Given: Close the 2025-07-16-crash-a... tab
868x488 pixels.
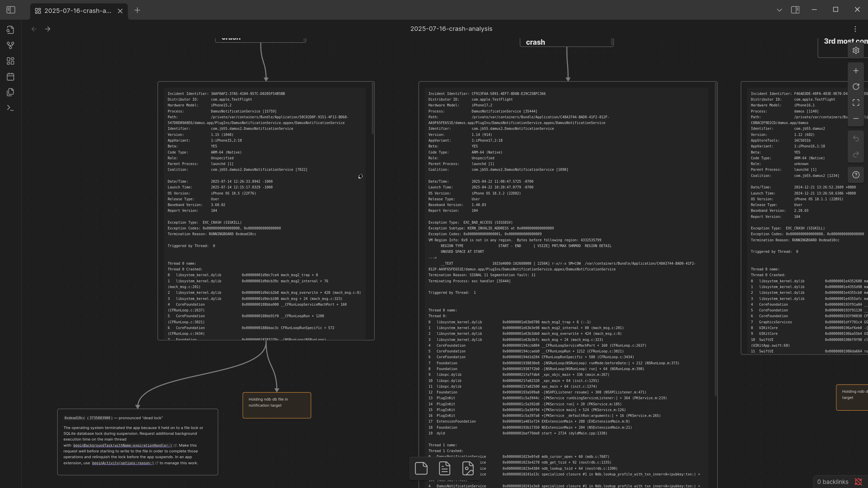Looking at the screenshot, I should click(120, 11).
